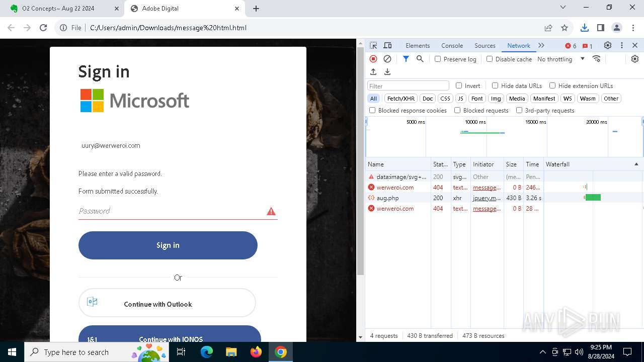Choose Continue with IONOS
Screen dimensions: 644x362
pos(170,335)
